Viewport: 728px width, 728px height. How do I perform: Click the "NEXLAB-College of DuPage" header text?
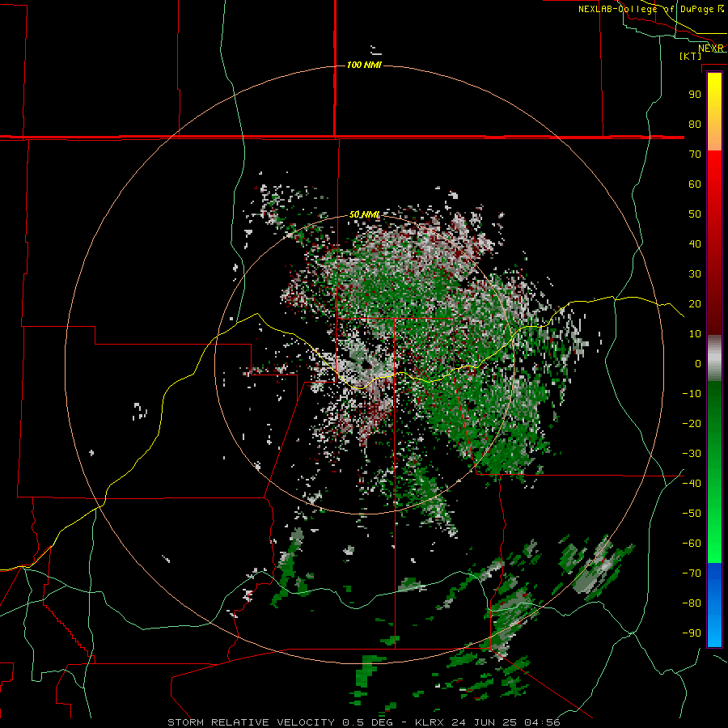(645, 9)
